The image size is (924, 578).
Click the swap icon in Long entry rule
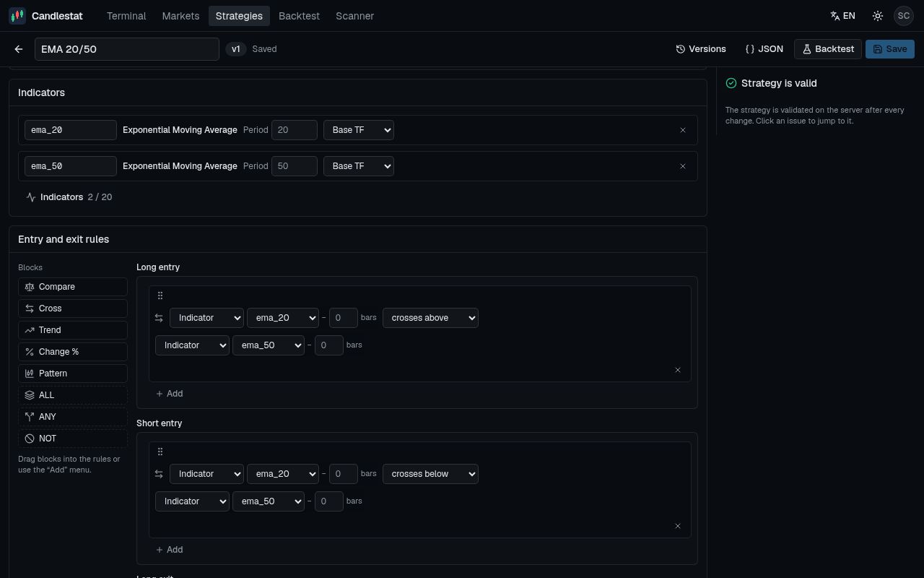pyautogui.click(x=160, y=318)
